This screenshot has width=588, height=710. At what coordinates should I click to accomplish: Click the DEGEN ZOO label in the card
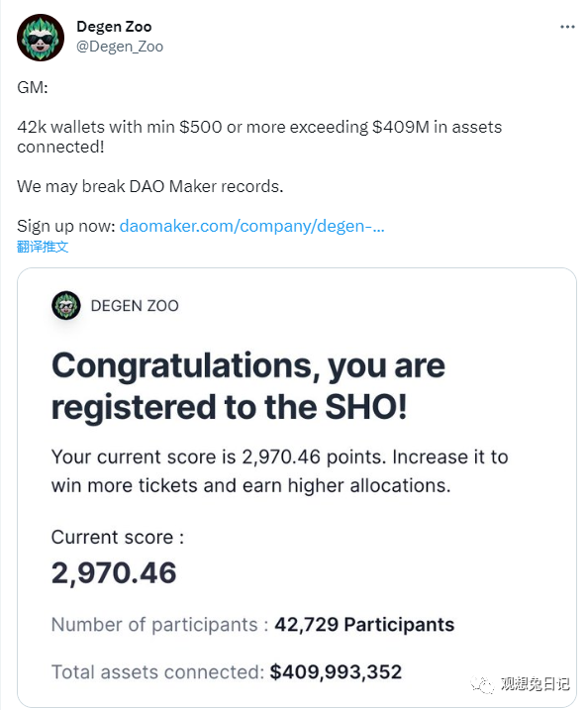tap(135, 306)
